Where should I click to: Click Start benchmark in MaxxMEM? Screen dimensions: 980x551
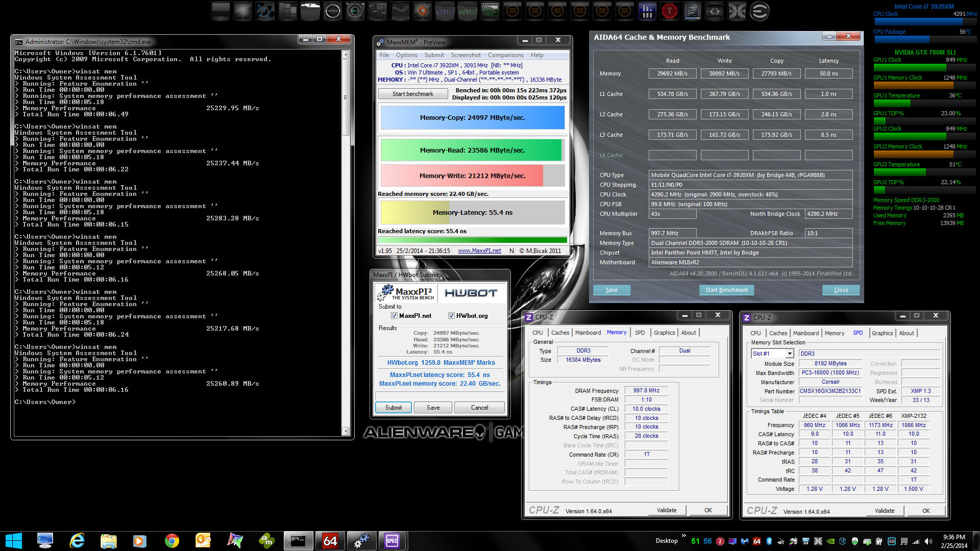pos(413,94)
